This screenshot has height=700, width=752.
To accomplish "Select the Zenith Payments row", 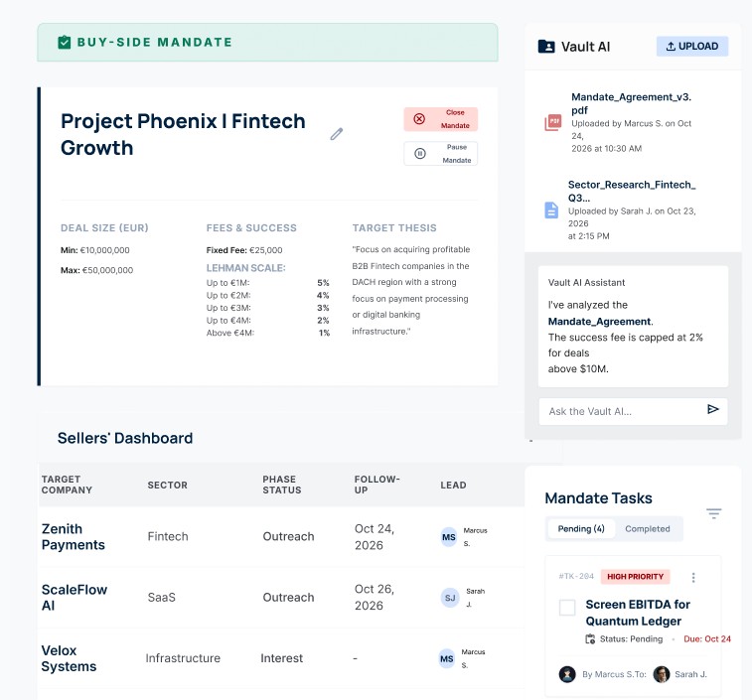I will [281, 536].
